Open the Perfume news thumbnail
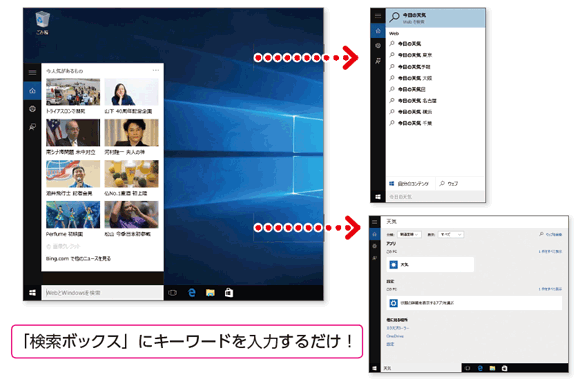582x386 pixels. pos(73,219)
